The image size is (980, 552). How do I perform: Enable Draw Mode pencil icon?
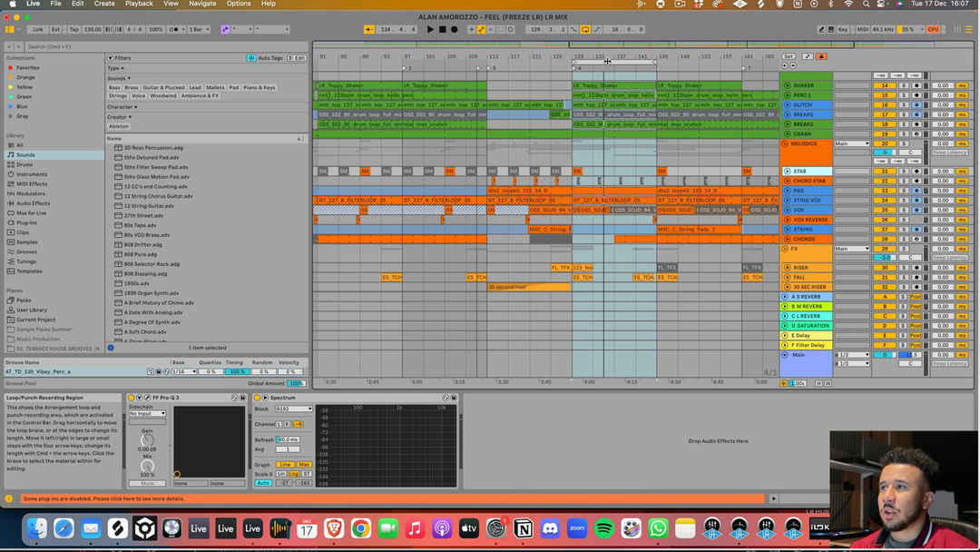coord(820,29)
